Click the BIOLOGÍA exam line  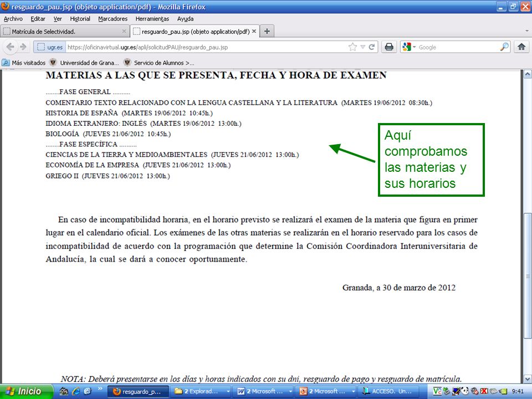(108, 134)
